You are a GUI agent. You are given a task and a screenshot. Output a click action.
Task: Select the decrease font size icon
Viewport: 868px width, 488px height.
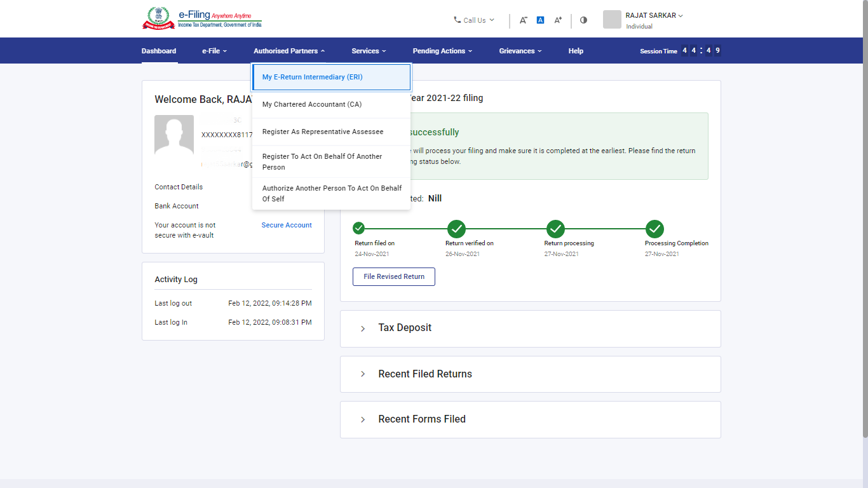coord(523,20)
